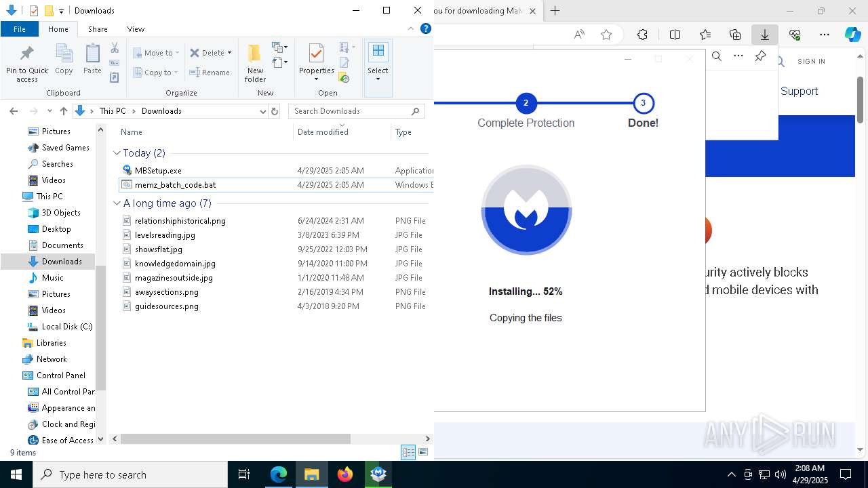868x488 pixels.
Task: Click the SIGN IN link on webpage
Action: pos(811,62)
